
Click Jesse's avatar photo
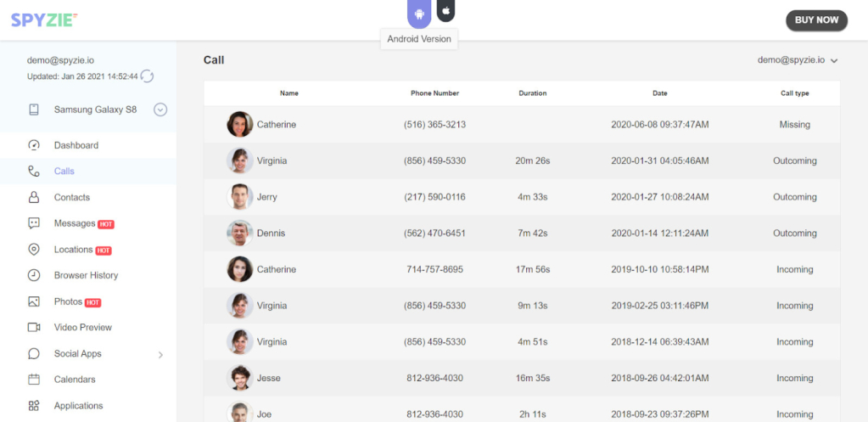[239, 378]
